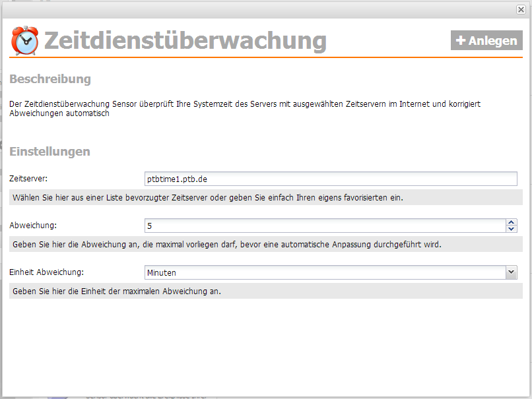Click the Zeitdienstüberwachung title text
The width and height of the screenshot is (532, 399).
coord(185,41)
